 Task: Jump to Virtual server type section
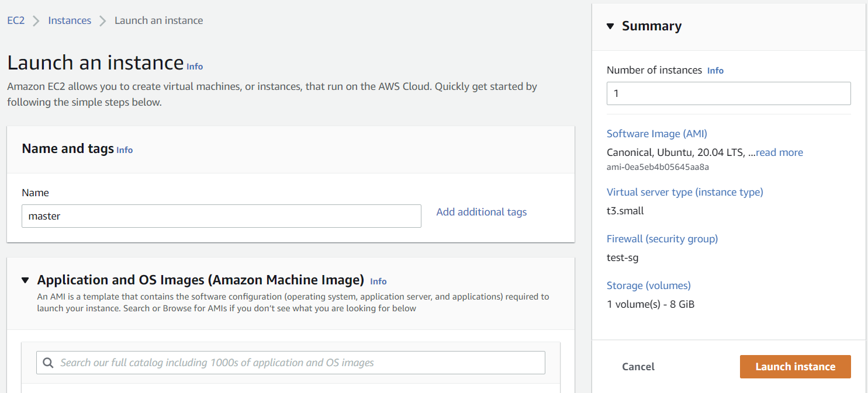(x=684, y=192)
